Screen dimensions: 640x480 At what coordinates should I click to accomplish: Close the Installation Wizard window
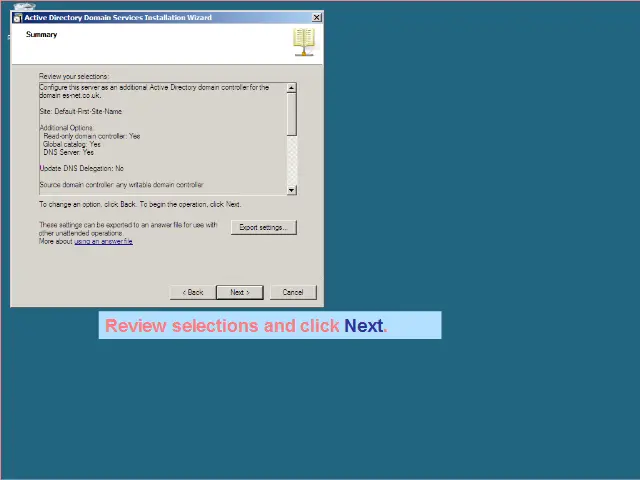[x=317, y=17]
